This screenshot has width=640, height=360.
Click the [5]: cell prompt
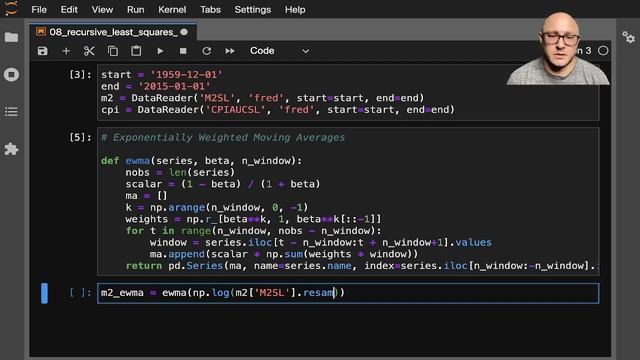tap(80, 138)
